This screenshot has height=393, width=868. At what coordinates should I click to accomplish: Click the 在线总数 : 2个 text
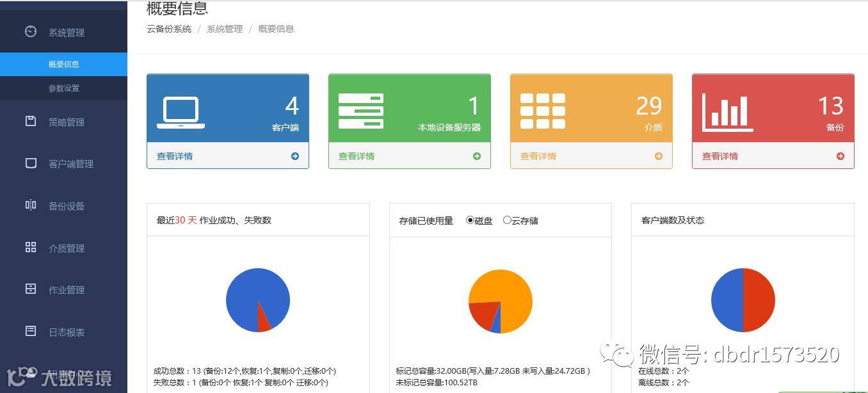click(664, 371)
